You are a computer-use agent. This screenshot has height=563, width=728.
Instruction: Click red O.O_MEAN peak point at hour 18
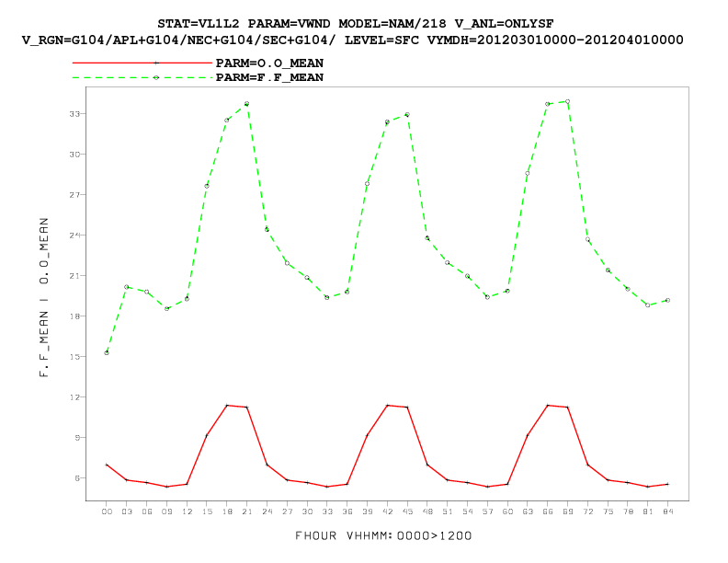tap(227, 406)
